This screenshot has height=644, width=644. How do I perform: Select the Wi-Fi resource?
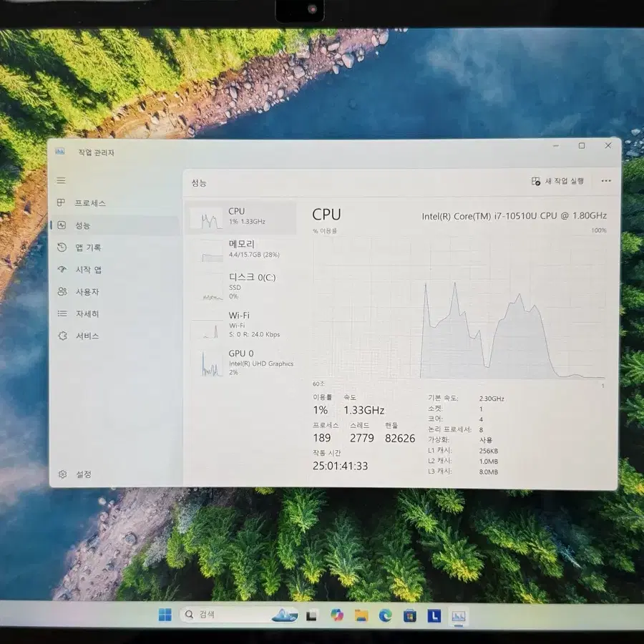click(x=241, y=325)
